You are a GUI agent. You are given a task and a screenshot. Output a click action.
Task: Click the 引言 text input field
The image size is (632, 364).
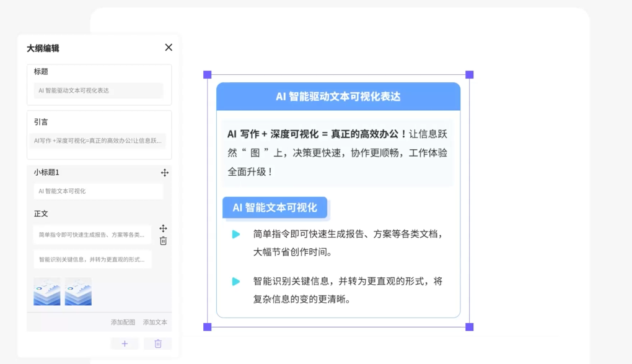coord(99,141)
